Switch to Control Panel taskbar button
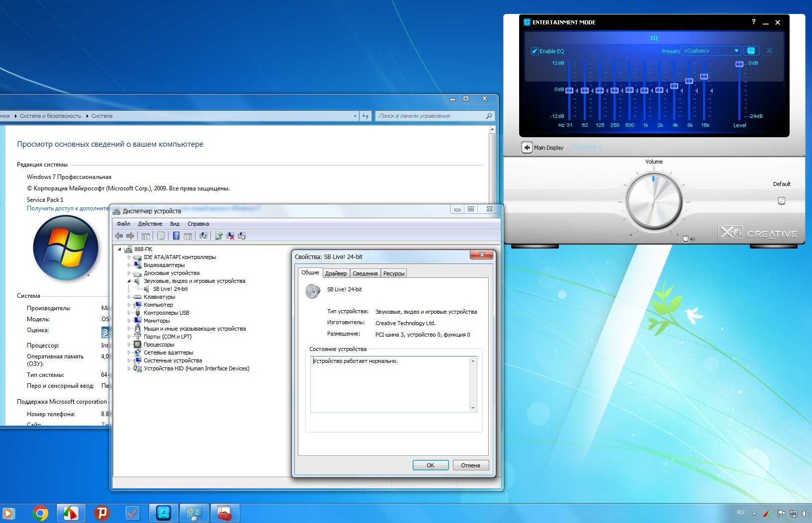Viewport: 812px width, 523px height. tap(194, 513)
